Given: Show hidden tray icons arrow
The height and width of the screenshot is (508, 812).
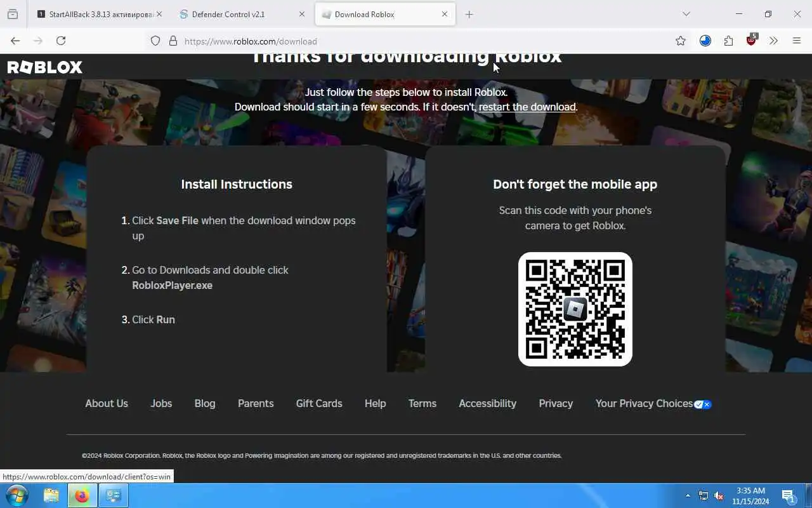Looking at the screenshot, I should pos(688,495).
